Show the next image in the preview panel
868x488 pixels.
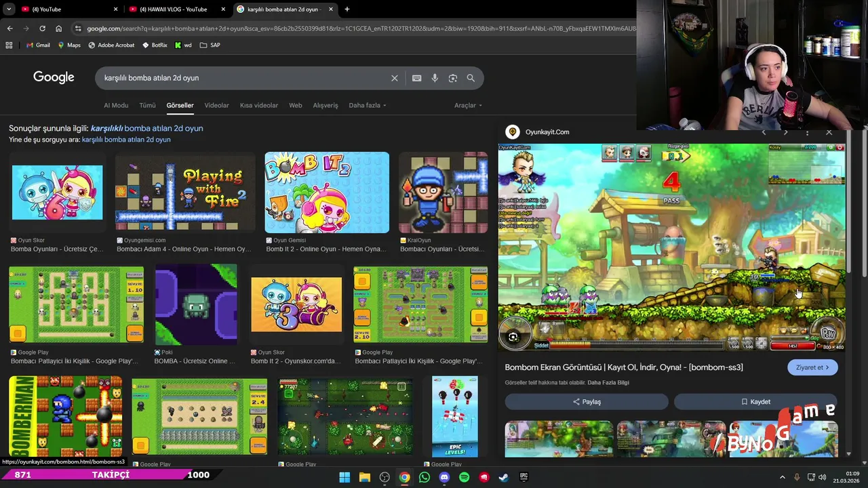(785, 132)
